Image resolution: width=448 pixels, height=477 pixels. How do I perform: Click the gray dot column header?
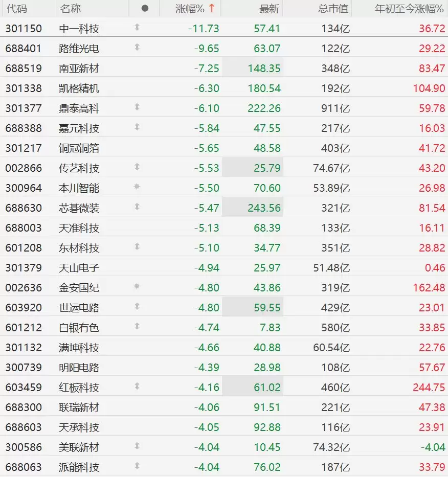tap(145, 9)
